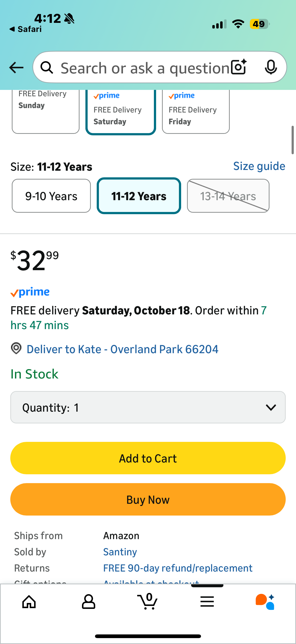Screen dimensions: 296x644
Task: Tap the Add to Cart button
Action: pyautogui.click(x=148, y=458)
